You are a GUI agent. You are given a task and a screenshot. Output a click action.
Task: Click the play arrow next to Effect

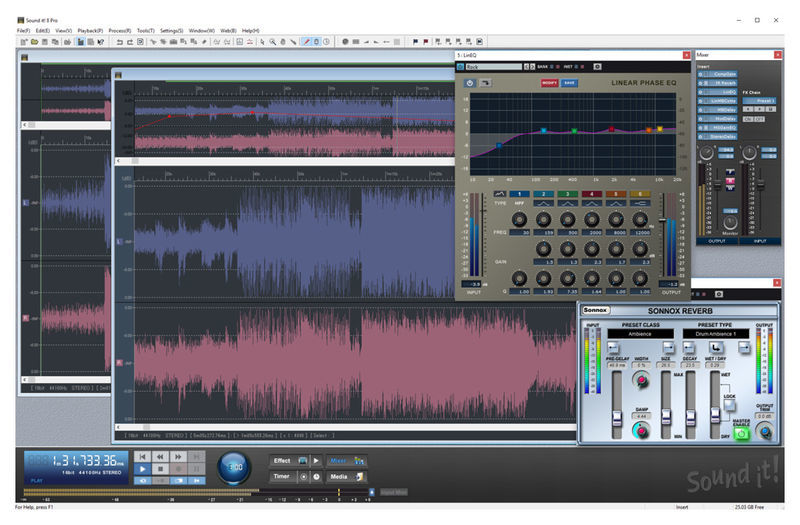316,461
